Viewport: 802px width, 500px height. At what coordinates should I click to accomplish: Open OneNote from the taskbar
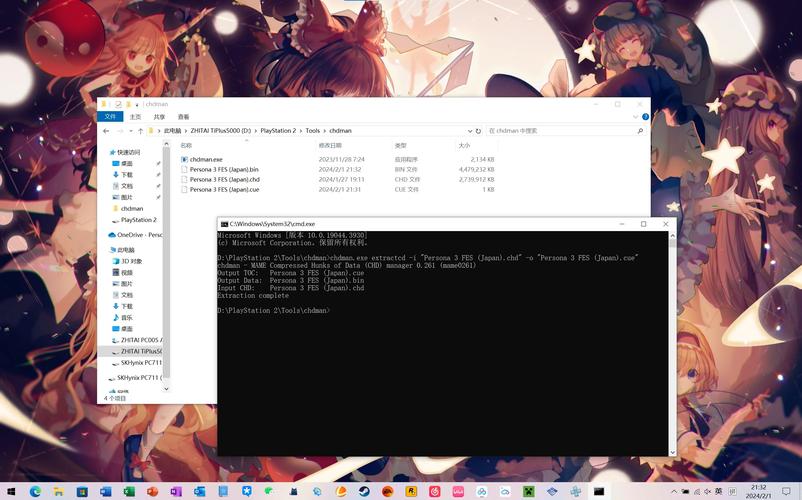[x=176, y=491]
